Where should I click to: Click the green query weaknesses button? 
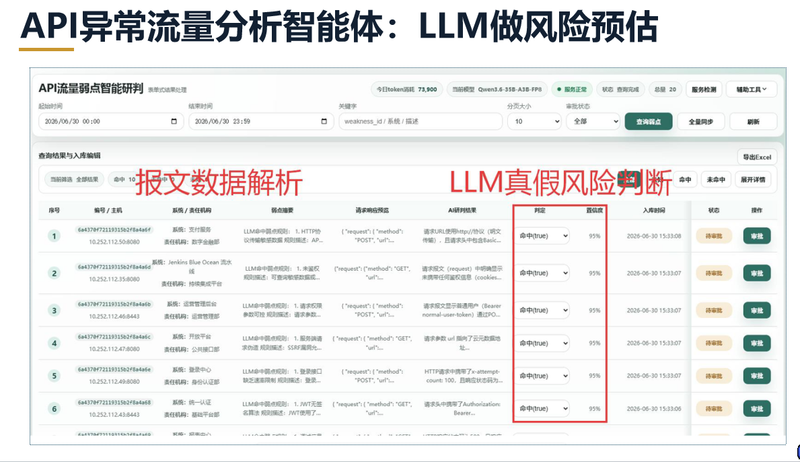648,121
